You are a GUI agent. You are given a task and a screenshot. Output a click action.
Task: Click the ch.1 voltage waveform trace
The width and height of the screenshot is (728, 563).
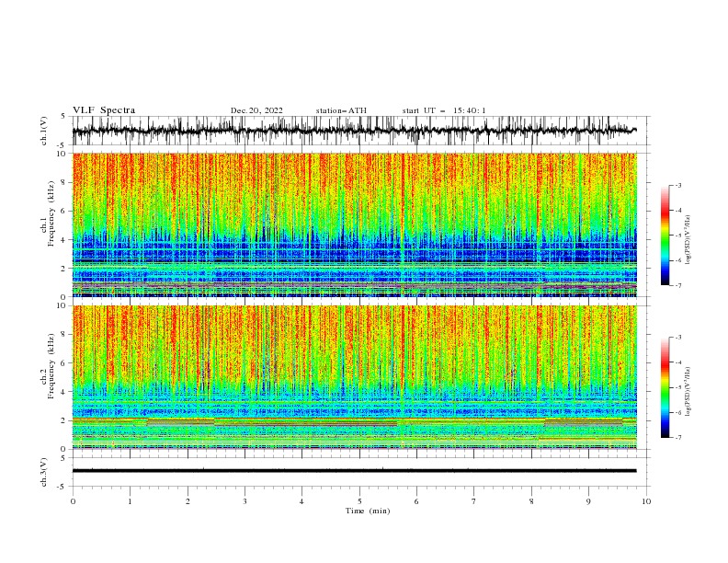click(x=354, y=131)
